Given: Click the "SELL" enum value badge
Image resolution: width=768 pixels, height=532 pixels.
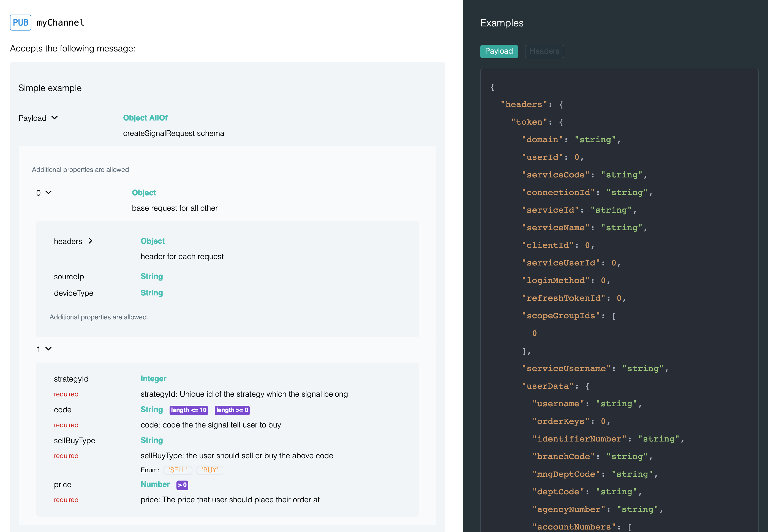Looking at the screenshot, I should [178, 470].
